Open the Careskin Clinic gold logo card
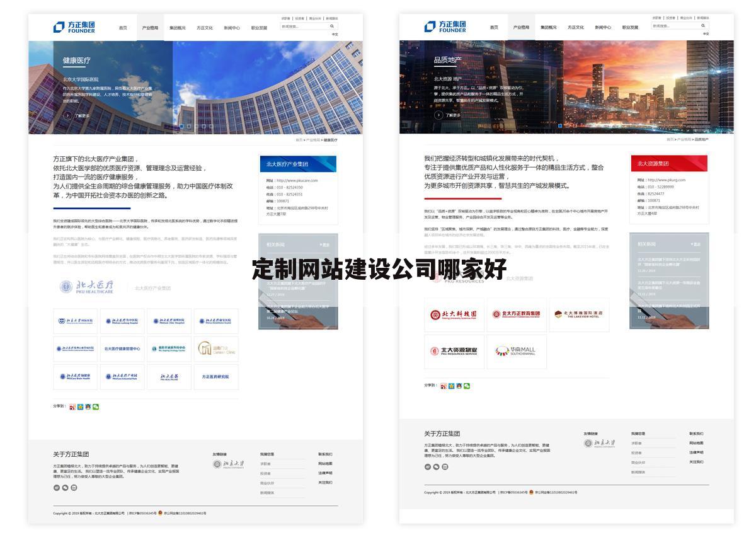This screenshot has width=756, height=540. 216,348
